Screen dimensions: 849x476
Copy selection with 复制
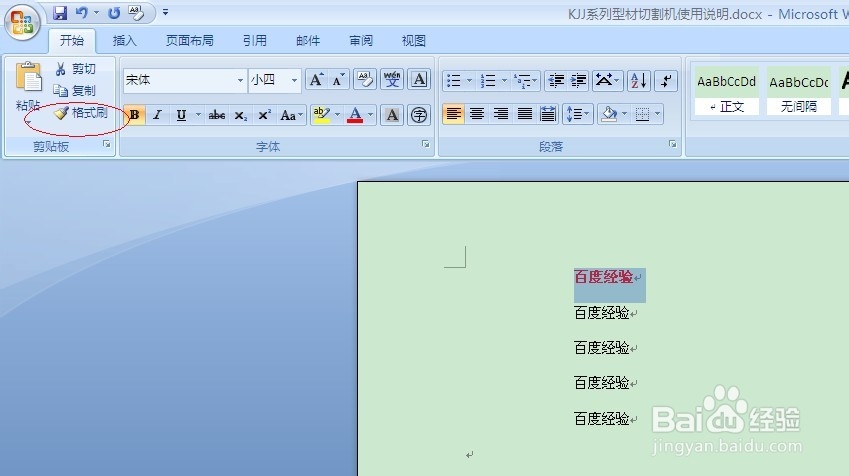point(75,90)
